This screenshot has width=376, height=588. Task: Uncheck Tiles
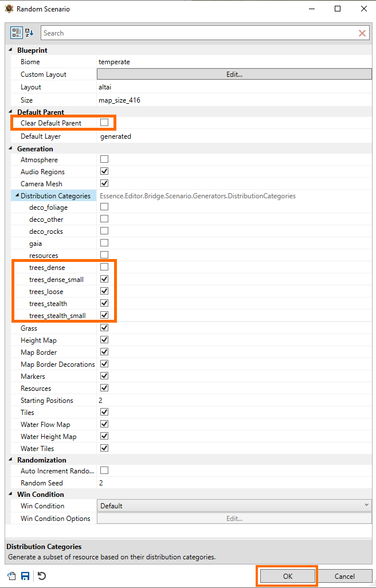pos(104,411)
